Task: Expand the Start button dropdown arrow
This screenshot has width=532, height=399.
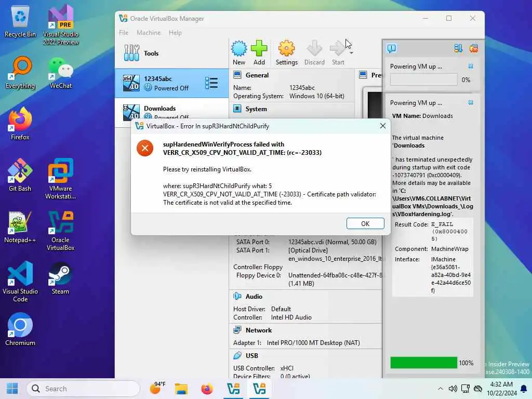Action: [x=351, y=53]
